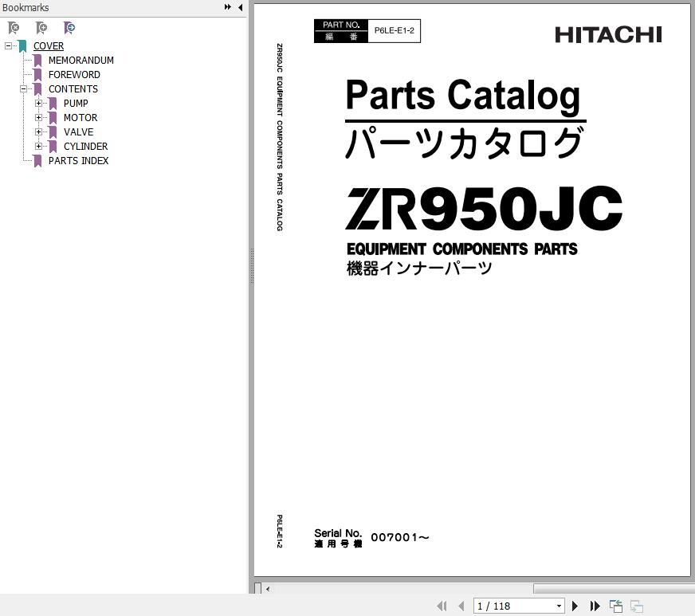Viewport: 695px width, 616px height.
Task: Click the PUMP bookmark ribbon icon
Action: pyautogui.click(x=53, y=104)
